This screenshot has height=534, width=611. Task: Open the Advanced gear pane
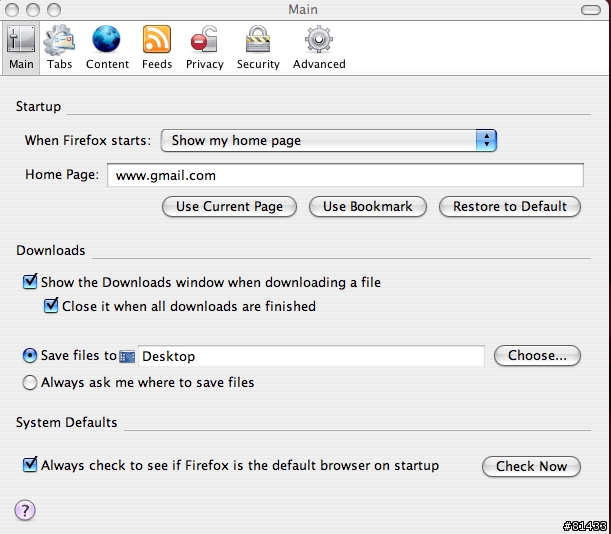tap(319, 48)
